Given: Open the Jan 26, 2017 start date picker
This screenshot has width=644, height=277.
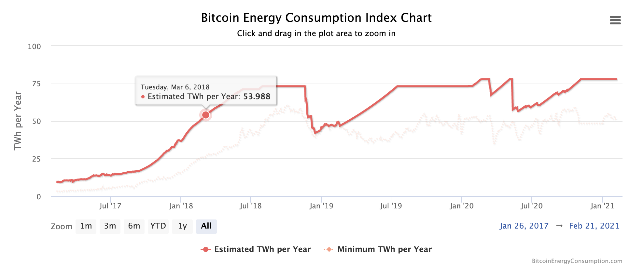Looking at the screenshot, I should coord(524,226).
